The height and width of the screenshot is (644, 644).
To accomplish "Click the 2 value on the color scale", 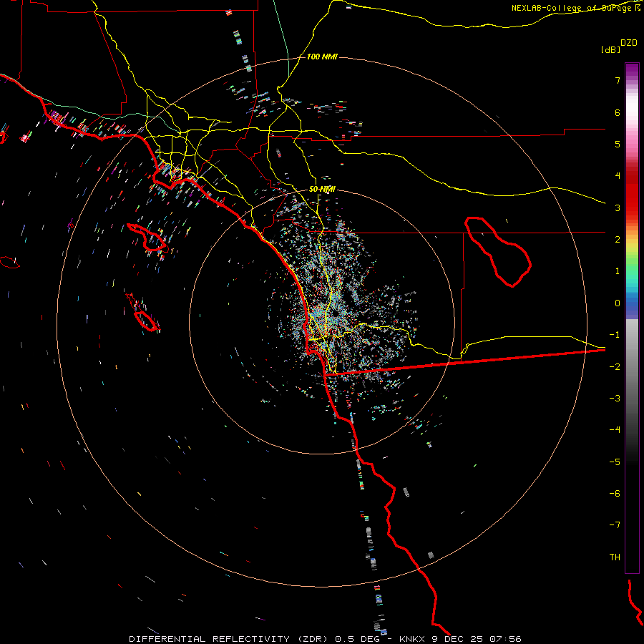I will click(x=618, y=240).
